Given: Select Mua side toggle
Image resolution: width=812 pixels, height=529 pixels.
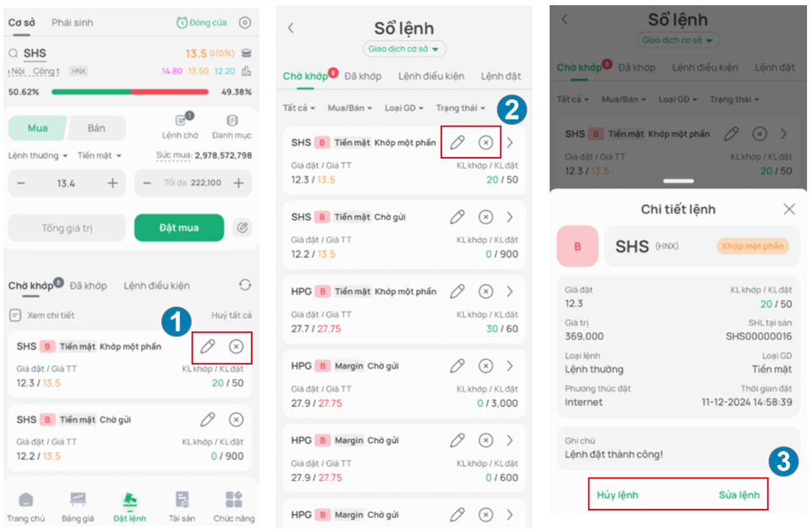Looking at the screenshot, I should coord(38,128).
